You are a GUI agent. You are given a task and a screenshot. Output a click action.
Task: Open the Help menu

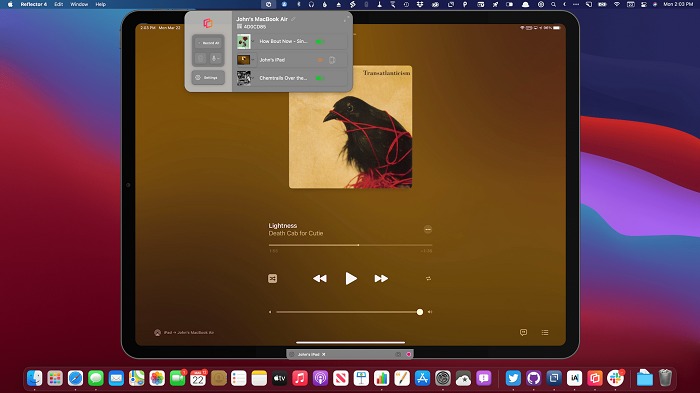(100, 4)
